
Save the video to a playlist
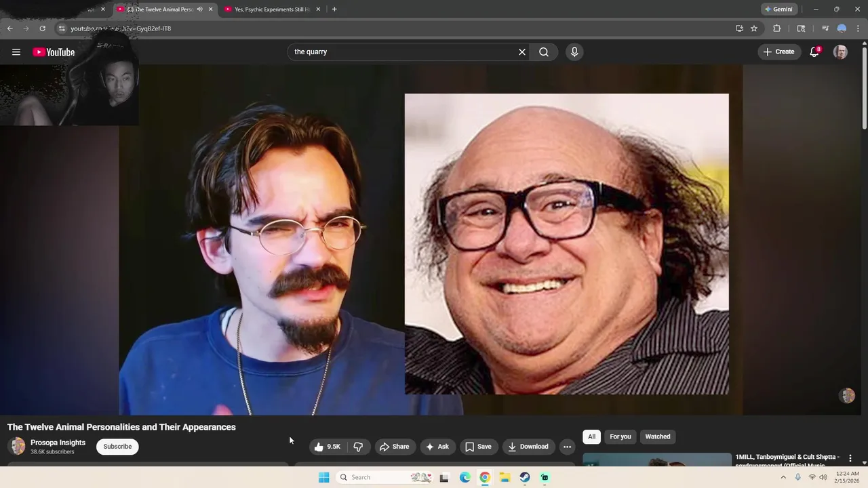coord(478,447)
